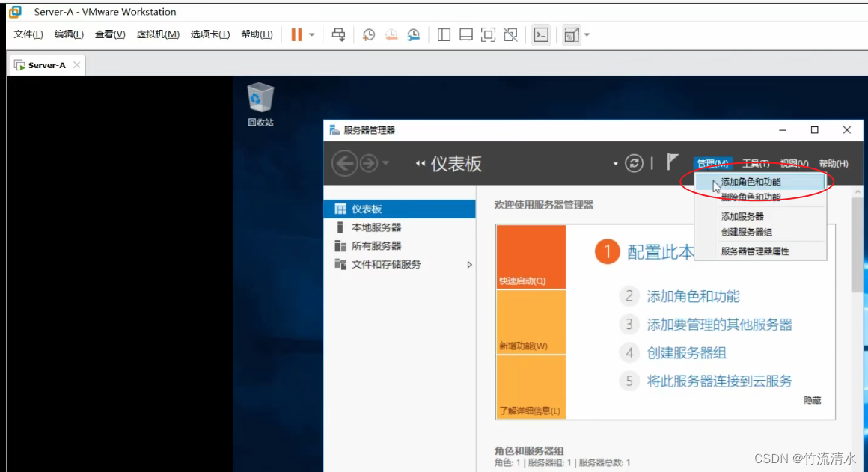
Task: Open 帮助(H) menu in VMware menu bar
Action: pyautogui.click(x=257, y=34)
